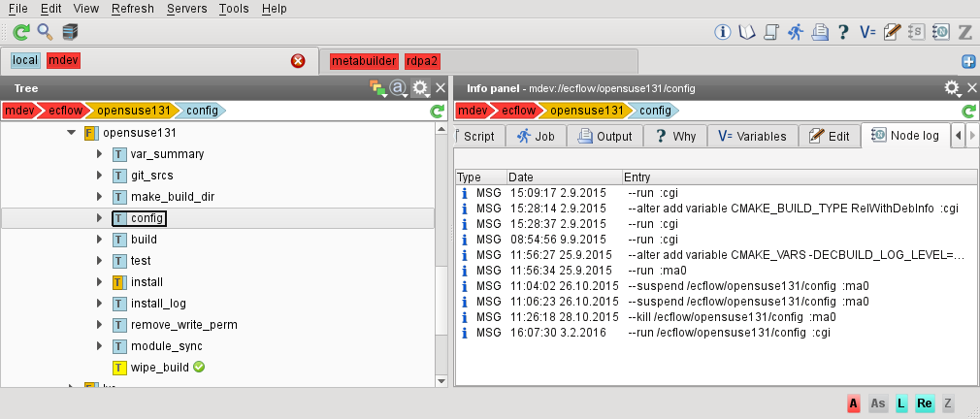The height and width of the screenshot is (419, 980).
Task: Expand the var_summary tree node
Action: [x=99, y=154]
